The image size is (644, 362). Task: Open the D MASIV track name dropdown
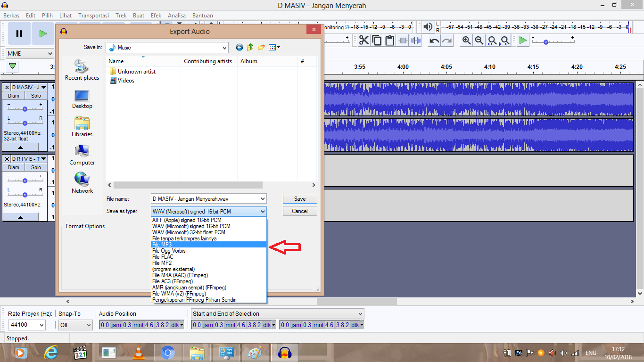pyautogui.click(x=29, y=87)
